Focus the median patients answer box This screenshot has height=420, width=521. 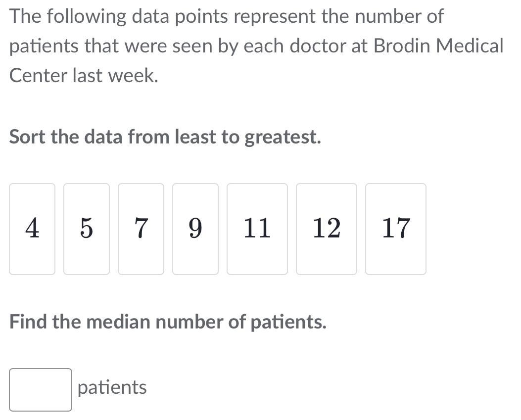coord(41,389)
